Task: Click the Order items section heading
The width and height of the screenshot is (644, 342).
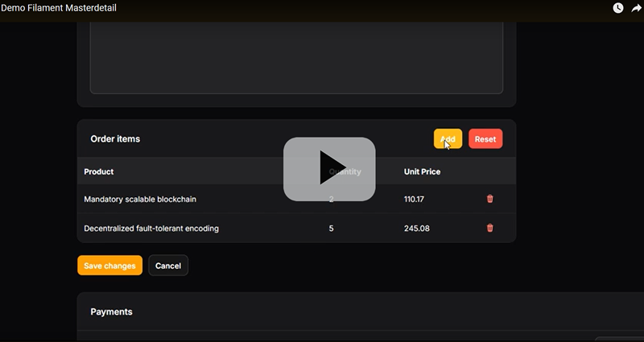Action: pyautogui.click(x=115, y=139)
